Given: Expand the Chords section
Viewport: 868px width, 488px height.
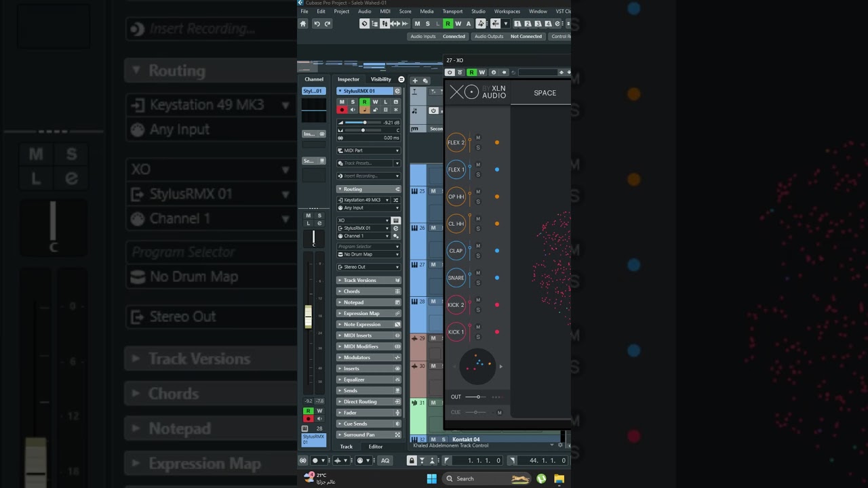Looking at the screenshot, I should pos(369,291).
